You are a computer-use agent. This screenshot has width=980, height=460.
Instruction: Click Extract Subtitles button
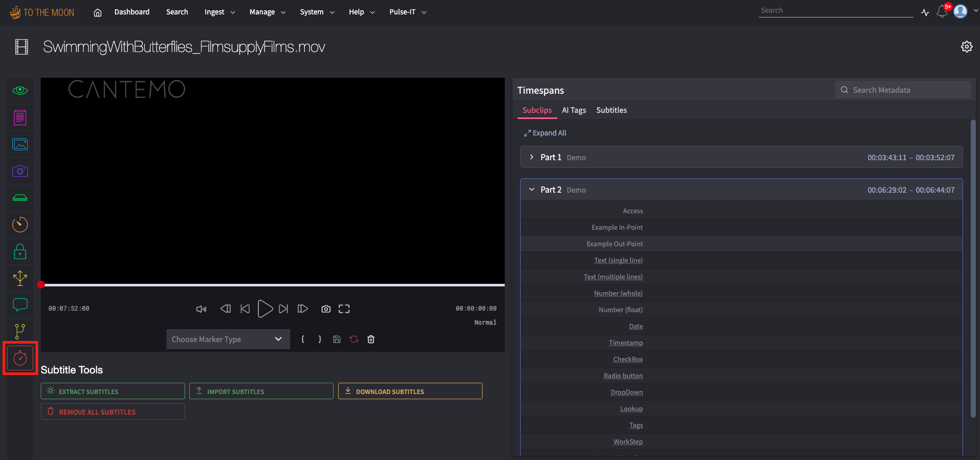(x=112, y=391)
